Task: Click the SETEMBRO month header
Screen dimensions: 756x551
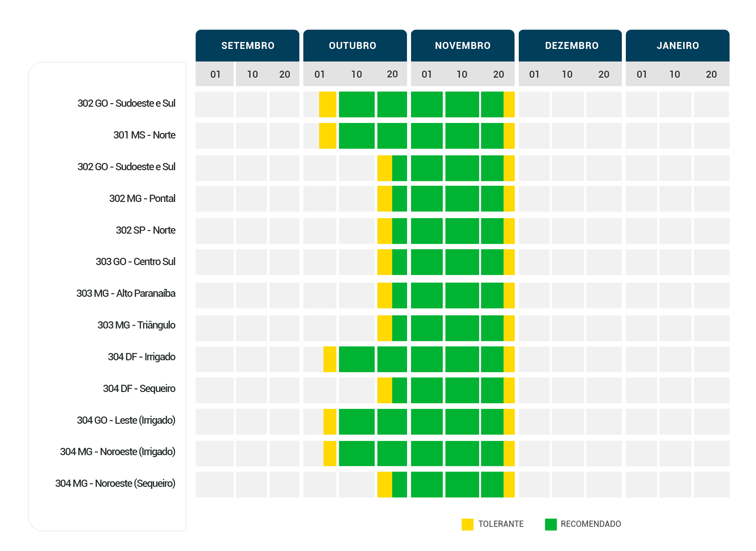Action: [x=248, y=46]
